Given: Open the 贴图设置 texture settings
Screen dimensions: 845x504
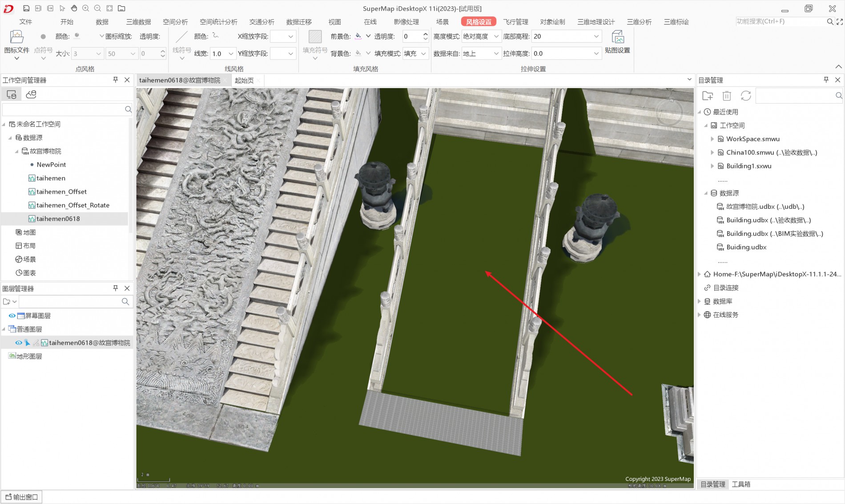Looking at the screenshot, I should coord(617,42).
